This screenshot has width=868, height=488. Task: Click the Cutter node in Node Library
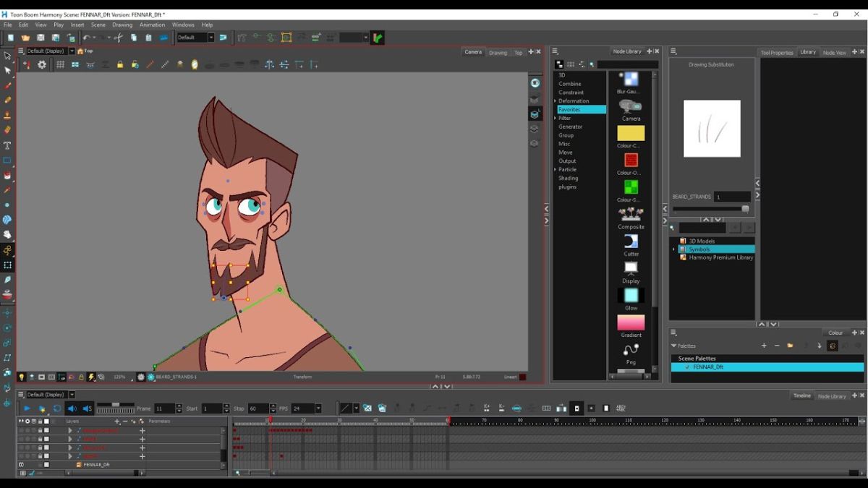(631, 245)
